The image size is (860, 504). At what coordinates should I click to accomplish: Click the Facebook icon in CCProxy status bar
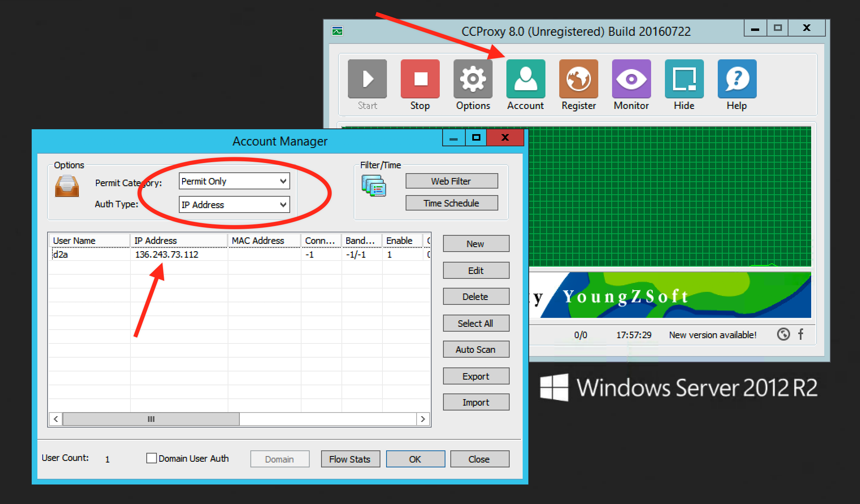[x=801, y=334]
